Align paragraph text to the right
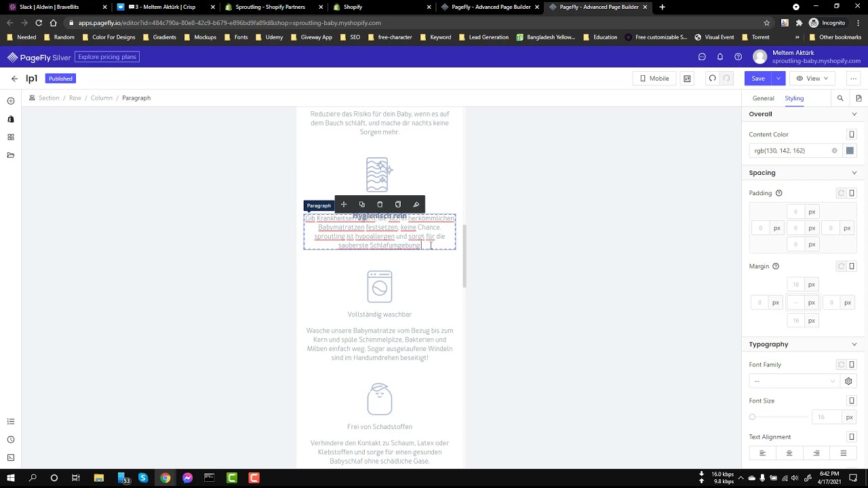 (x=816, y=453)
